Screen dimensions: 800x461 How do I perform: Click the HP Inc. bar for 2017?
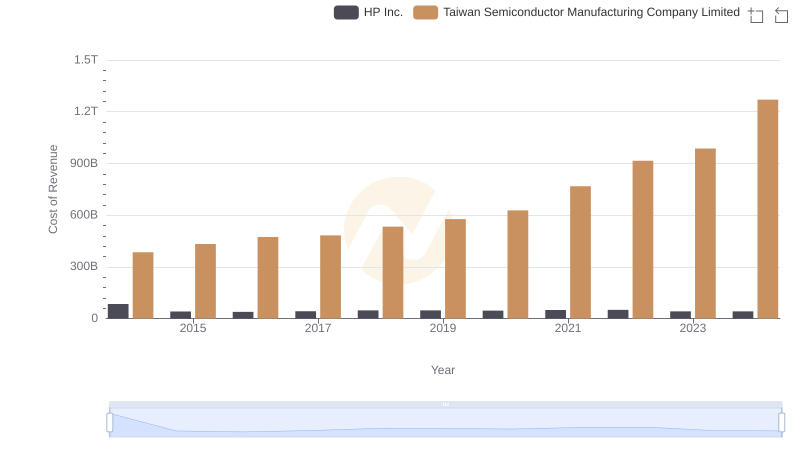coord(306,315)
